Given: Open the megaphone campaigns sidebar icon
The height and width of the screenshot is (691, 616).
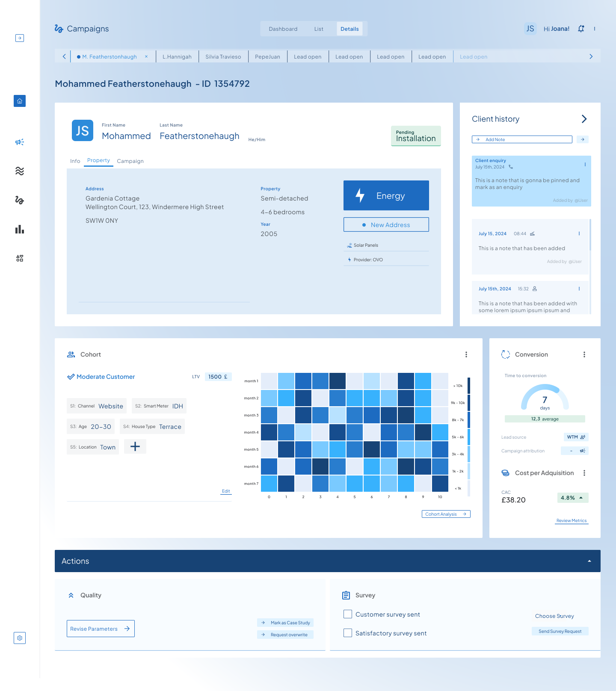Looking at the screenshot, I should coord(20,142).
